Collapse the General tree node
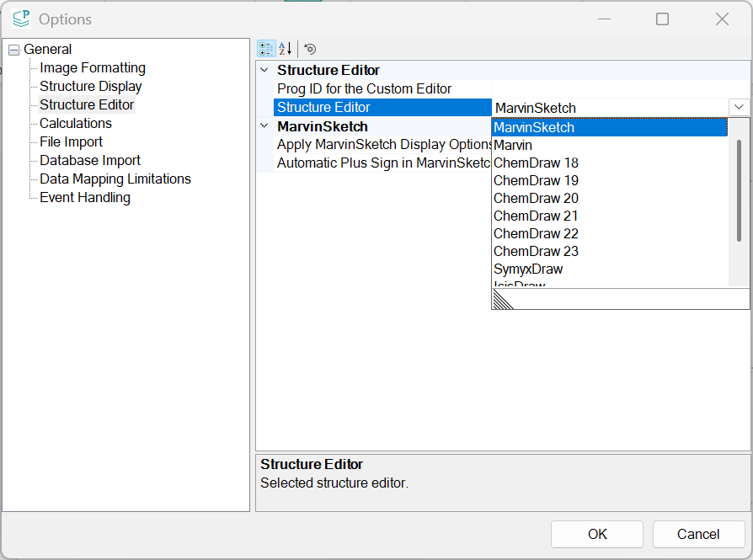The width and height of the screenshot is (753, 560). 13,50
